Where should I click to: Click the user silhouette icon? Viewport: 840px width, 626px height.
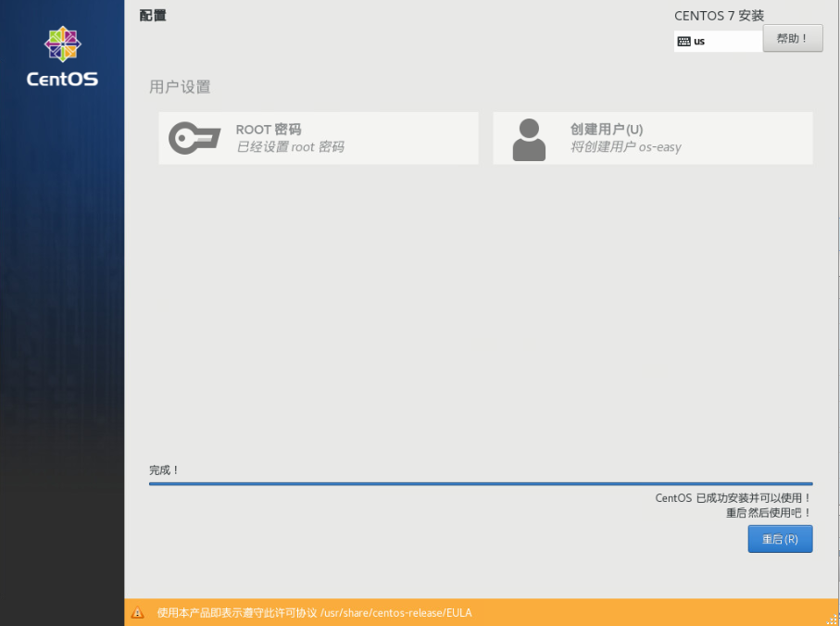(529, 139)
